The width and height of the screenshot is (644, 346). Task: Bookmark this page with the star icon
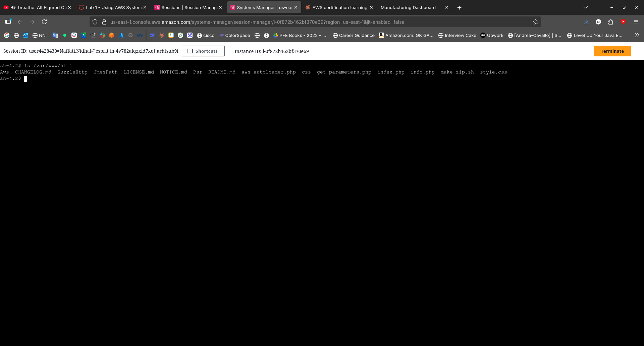click(535, 22)
